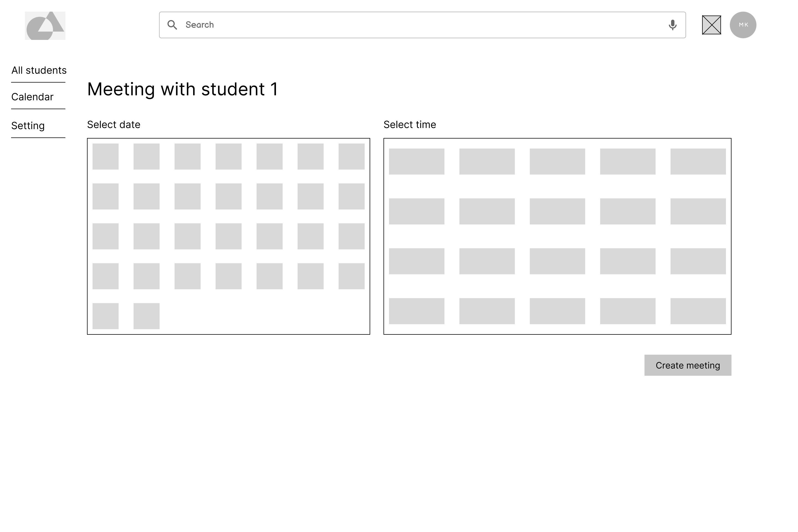Choose the second cell in the last date row
This screenshot has height=532, width=798.
pos(146,316)
